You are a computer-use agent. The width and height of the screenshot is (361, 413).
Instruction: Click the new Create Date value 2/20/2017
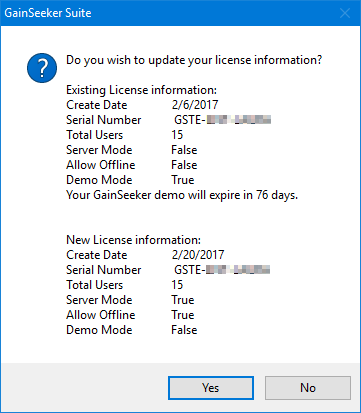click(198, 255)
